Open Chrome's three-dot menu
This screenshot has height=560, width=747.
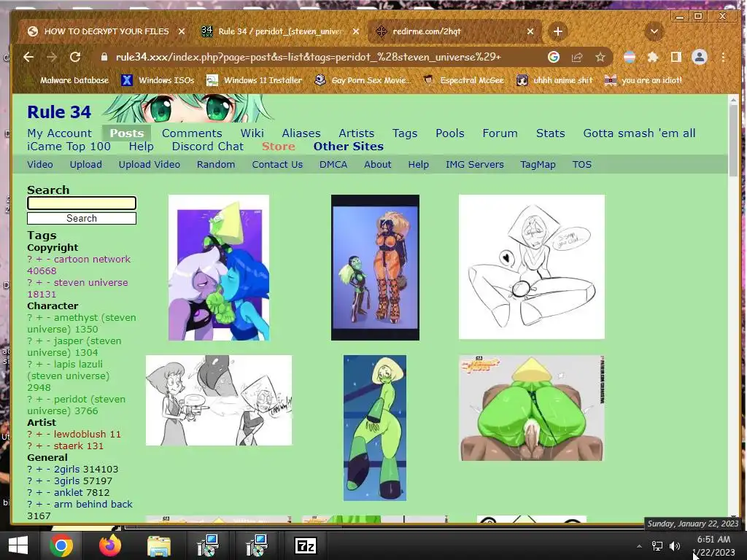point(723,57)
